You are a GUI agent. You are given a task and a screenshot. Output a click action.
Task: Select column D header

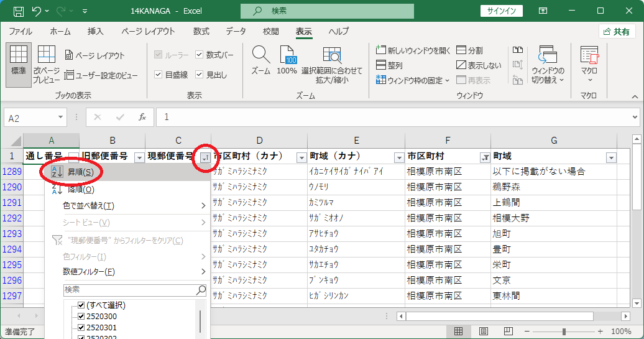click(x=259, y=141)
